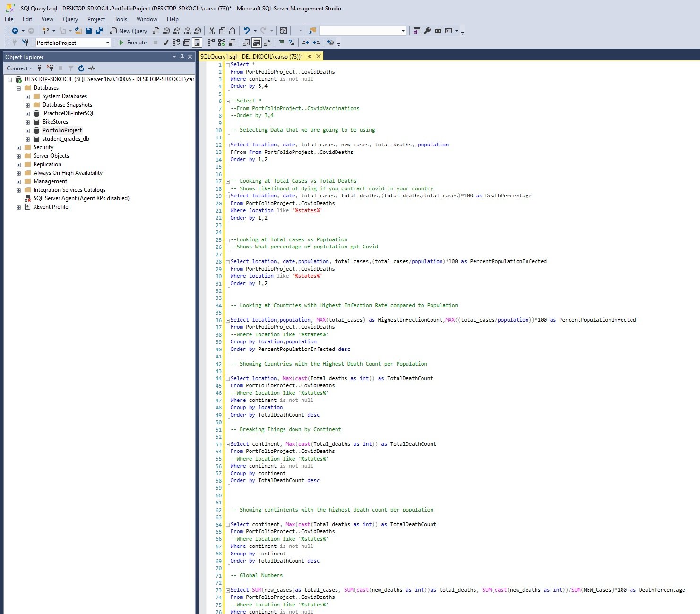700x614 pixels.
Task: Click Object Explorer disconnect plug with red X
Action: (x=50, y=68)
